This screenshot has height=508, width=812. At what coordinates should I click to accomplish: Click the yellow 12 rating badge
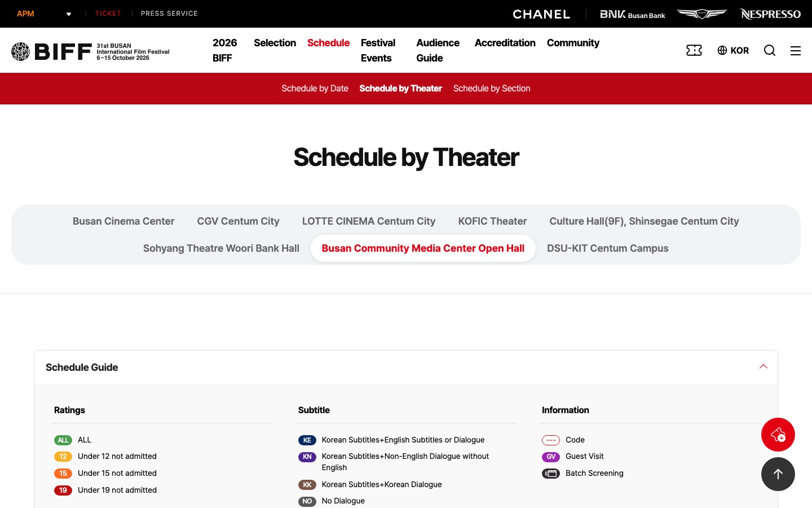click(x=63, y=457)
